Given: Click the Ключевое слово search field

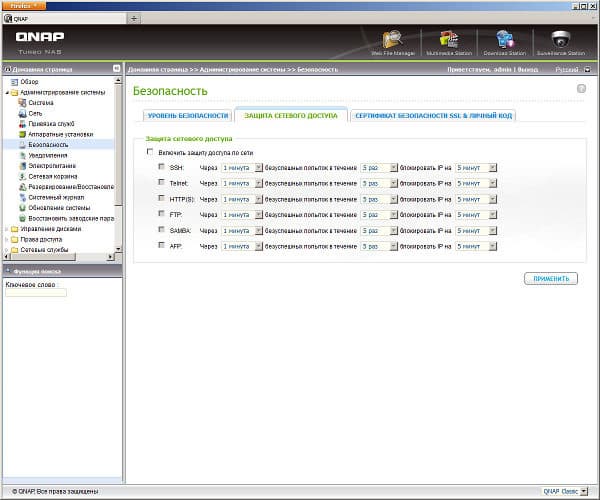Looking at the screenshot, I should click(x=36, y=293).
